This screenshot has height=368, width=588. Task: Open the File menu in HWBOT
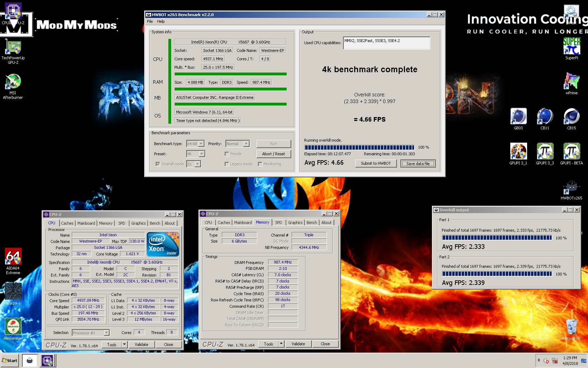tap(150, 21)
